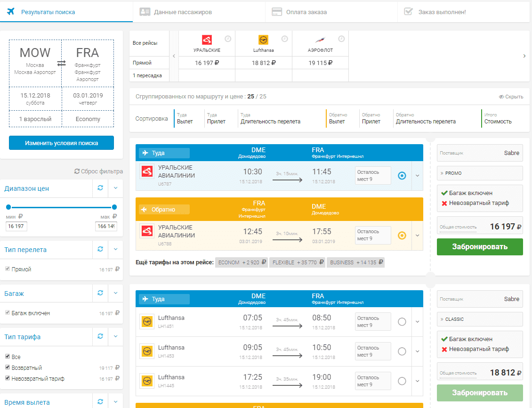
Task: Choose the BUSINESS +14 135 ₽ tariff
Action: pyautogui.click(x=355, y=262)
